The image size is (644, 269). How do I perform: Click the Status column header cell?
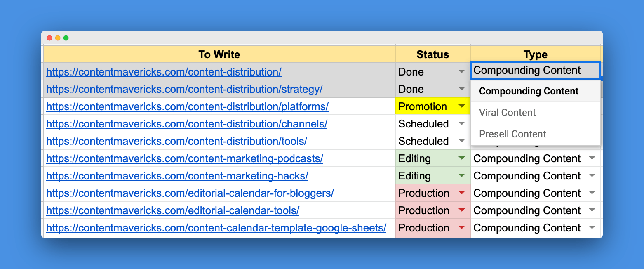tap(432, 54)
